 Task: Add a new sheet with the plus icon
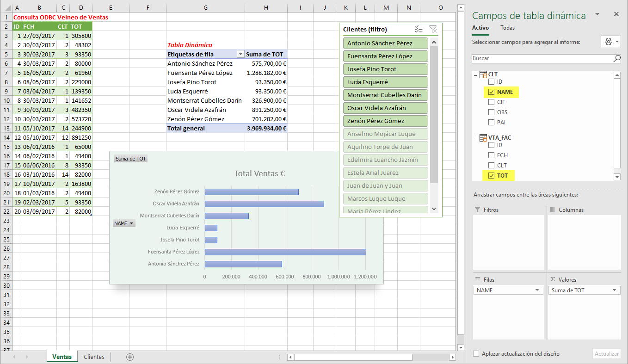point(130,357)
